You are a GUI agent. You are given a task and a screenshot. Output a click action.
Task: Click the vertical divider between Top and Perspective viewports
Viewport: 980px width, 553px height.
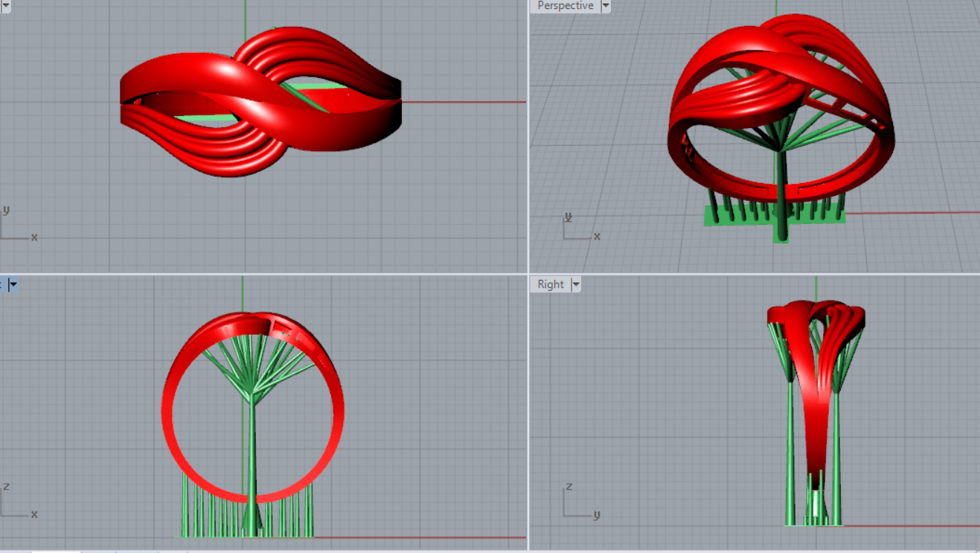(x=528, y=134)
